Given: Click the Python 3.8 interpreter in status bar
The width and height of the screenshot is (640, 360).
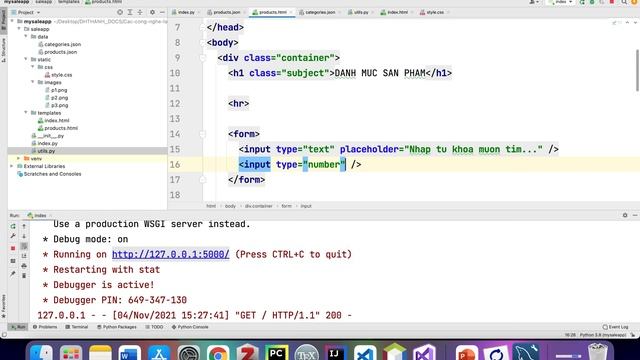Looking at the screenshot, I should pyautogui.click(x=603, y=335).
